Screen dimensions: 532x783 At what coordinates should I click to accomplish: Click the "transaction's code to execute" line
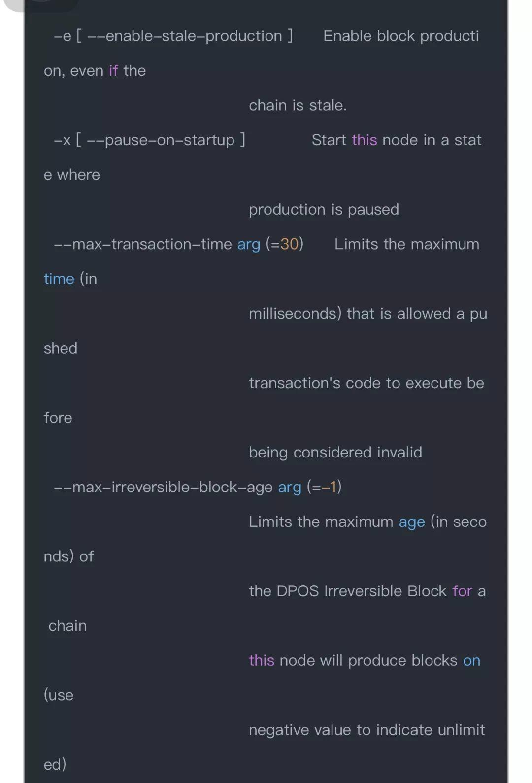coord(366,383)
